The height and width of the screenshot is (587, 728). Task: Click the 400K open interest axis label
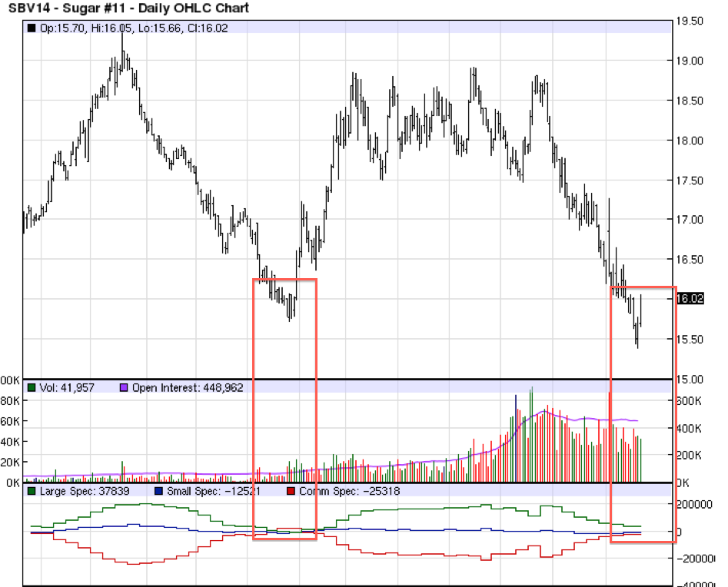(x=690, y=428)
